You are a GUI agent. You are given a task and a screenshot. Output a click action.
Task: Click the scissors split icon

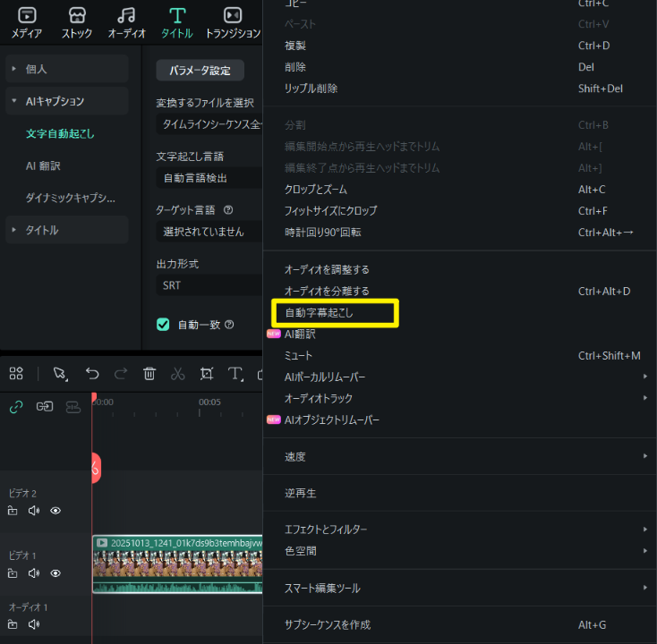[x=177, y=373]
